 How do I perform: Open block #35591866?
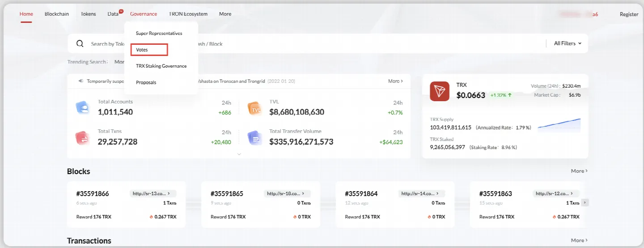point(93,194)
